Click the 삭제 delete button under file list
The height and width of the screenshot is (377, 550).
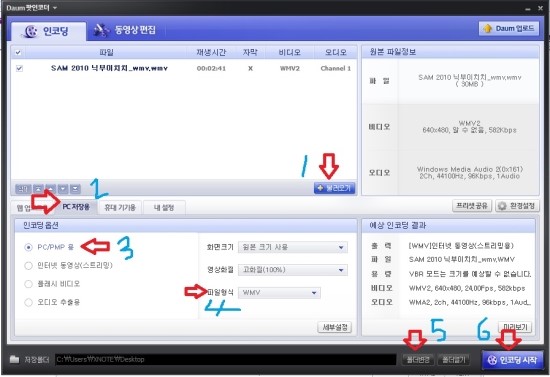click(23, 189)
